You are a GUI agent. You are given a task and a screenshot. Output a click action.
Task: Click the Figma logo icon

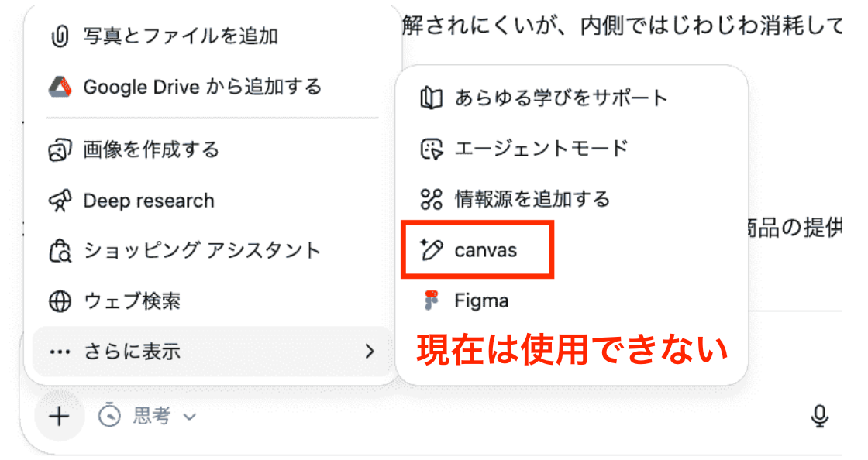(x=431, y=300)
